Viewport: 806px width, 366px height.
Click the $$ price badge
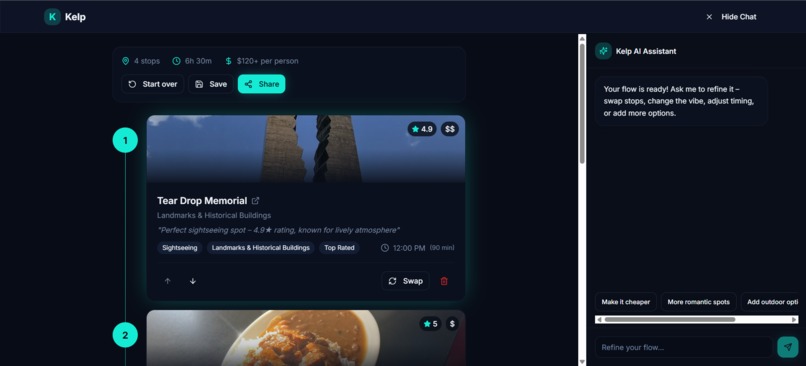pos(450,129)
